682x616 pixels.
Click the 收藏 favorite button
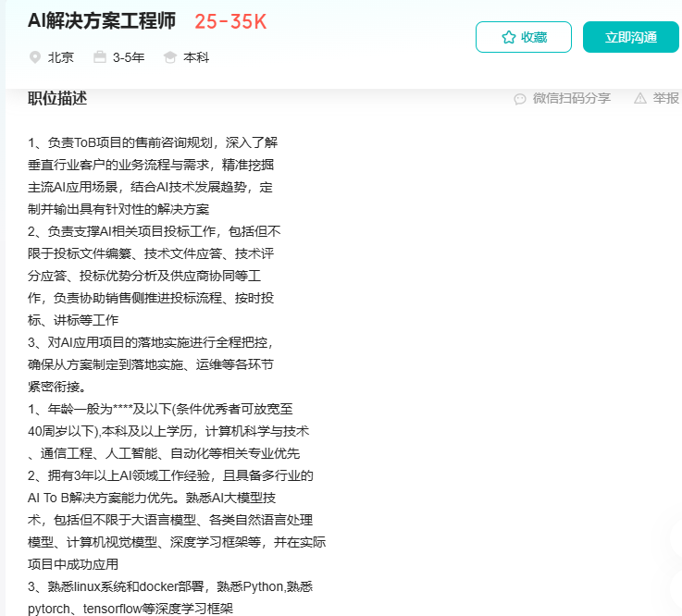pyautogui.click(x=523, y=37)
